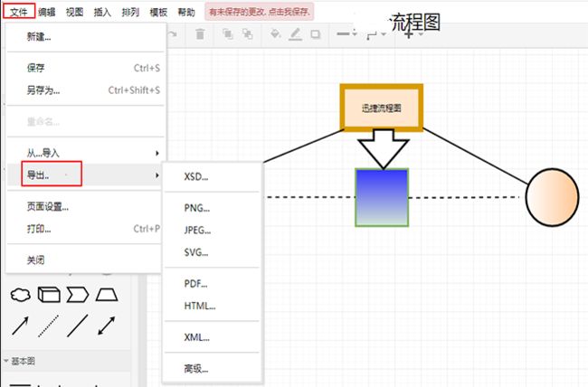
Task: Open 高级... export options
Action: (212, 369)
